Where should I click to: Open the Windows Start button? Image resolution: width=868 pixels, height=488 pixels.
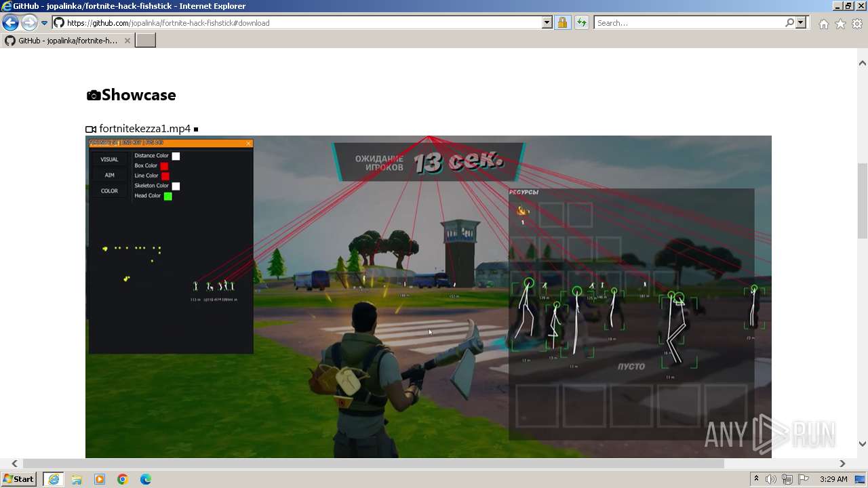coord(19,479)
